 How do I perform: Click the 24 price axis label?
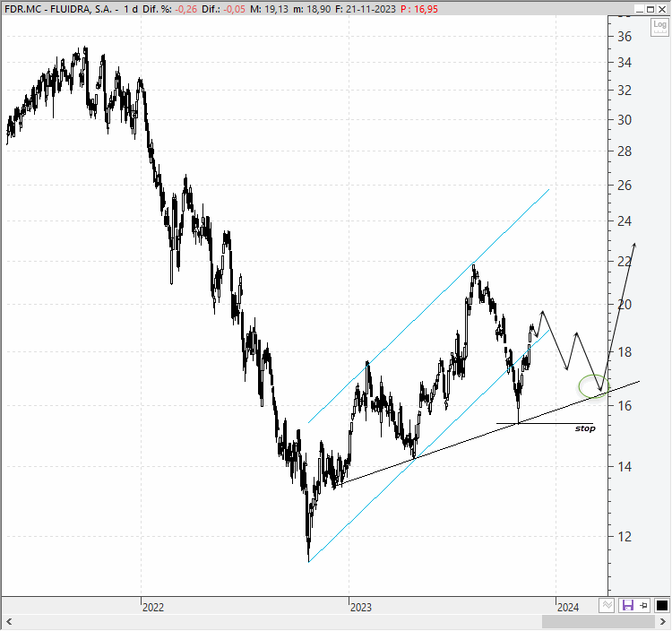click(625, 221)
